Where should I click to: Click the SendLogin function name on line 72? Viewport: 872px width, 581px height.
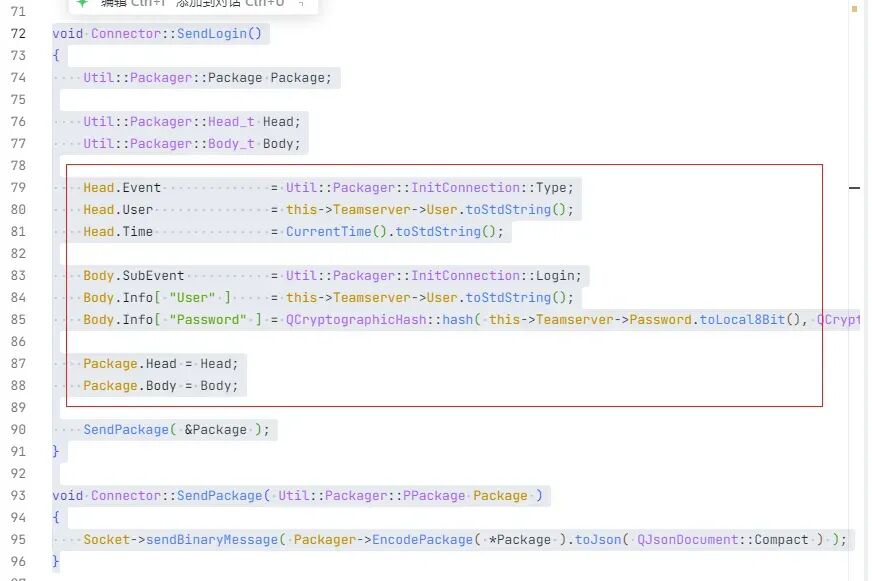click(x=211, y=33)
